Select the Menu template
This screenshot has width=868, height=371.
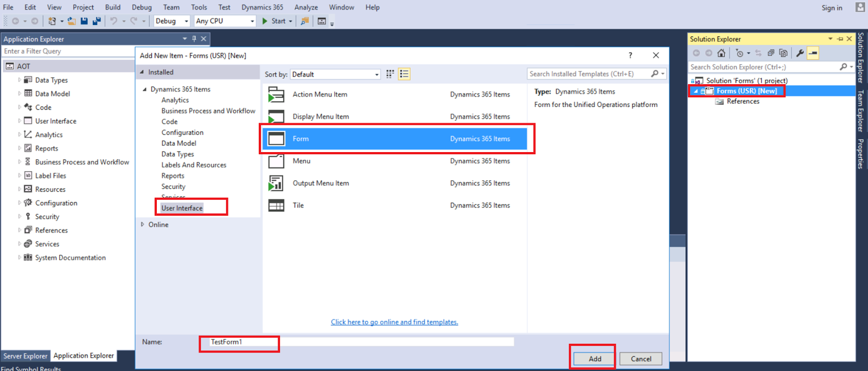[395, 161]
